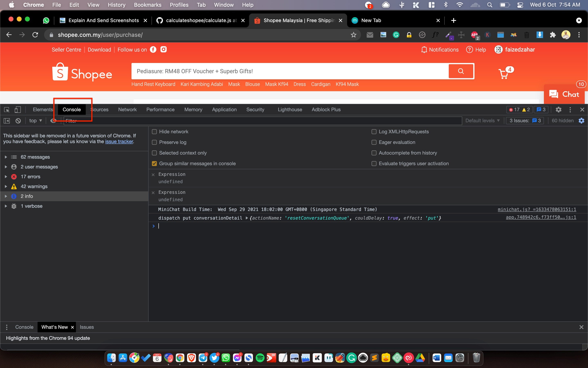Switch to the Network panel
Image resolution: width=588 pixels, height=368 pixels.
(x=127, y=110)
